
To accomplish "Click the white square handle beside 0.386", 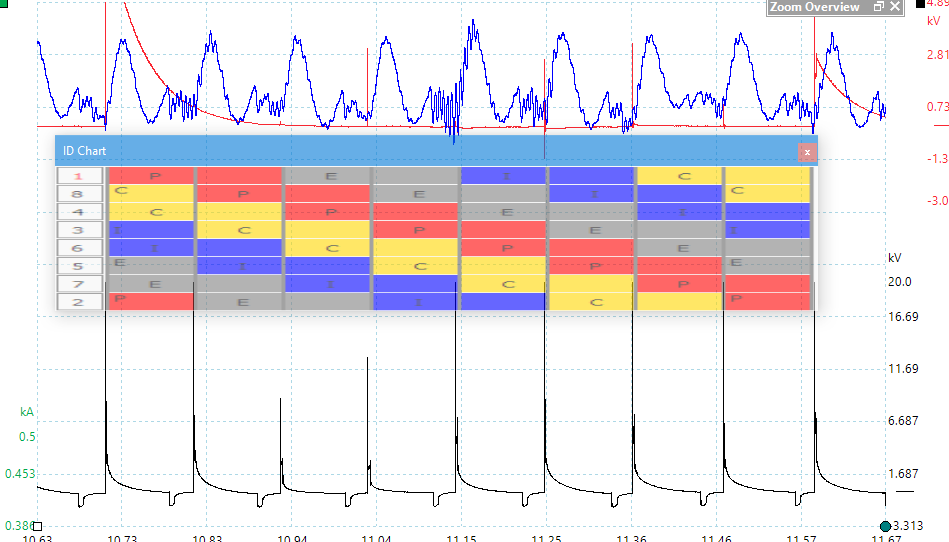I will 37,526.
